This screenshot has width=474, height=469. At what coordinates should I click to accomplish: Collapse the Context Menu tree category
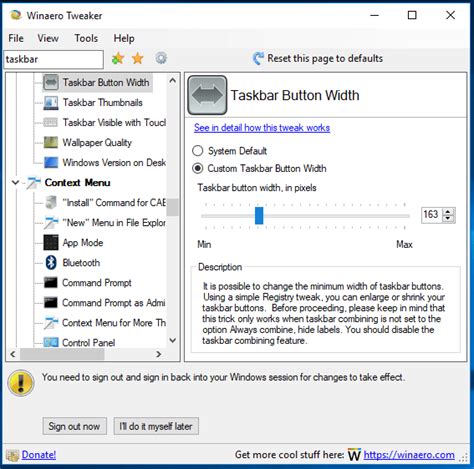point(15,183)
